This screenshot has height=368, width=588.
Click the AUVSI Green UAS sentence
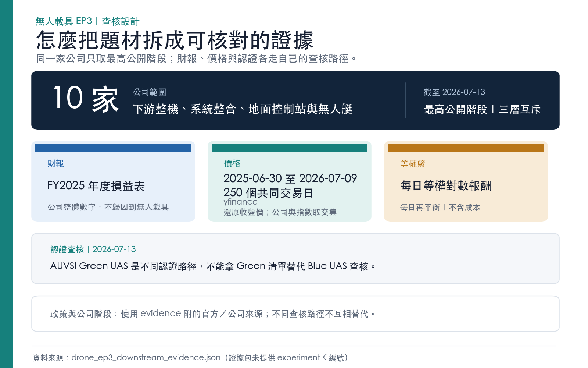point(213,266)
